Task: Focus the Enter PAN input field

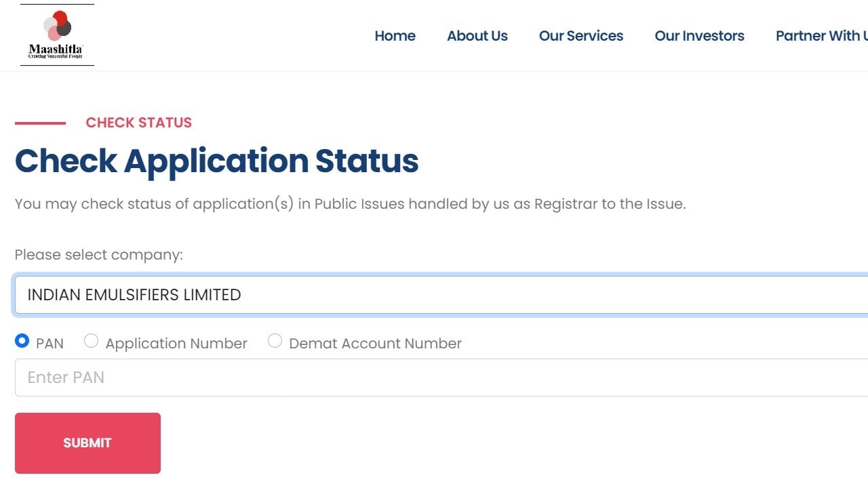Action: pos(441,378)
